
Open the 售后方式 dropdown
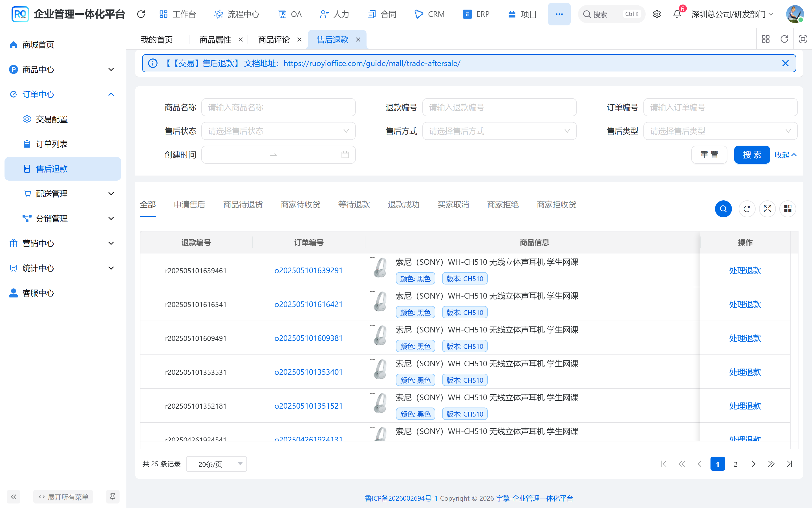click(499, 131)
